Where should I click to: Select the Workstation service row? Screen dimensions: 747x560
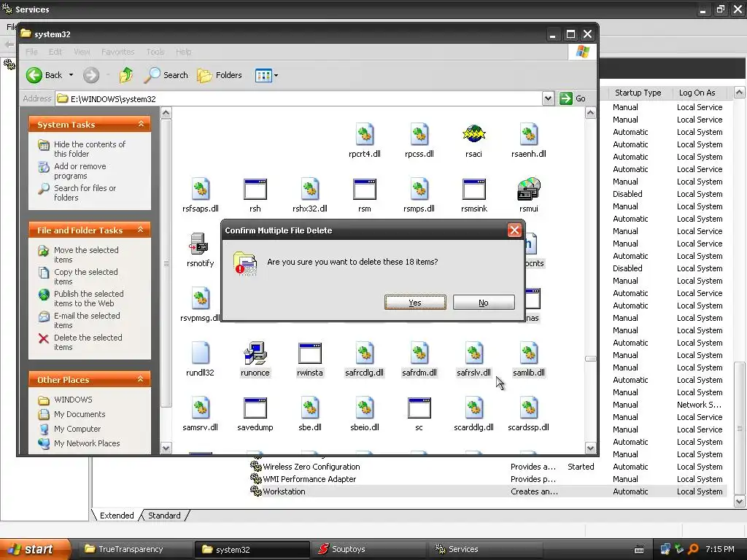coord(487,491)
